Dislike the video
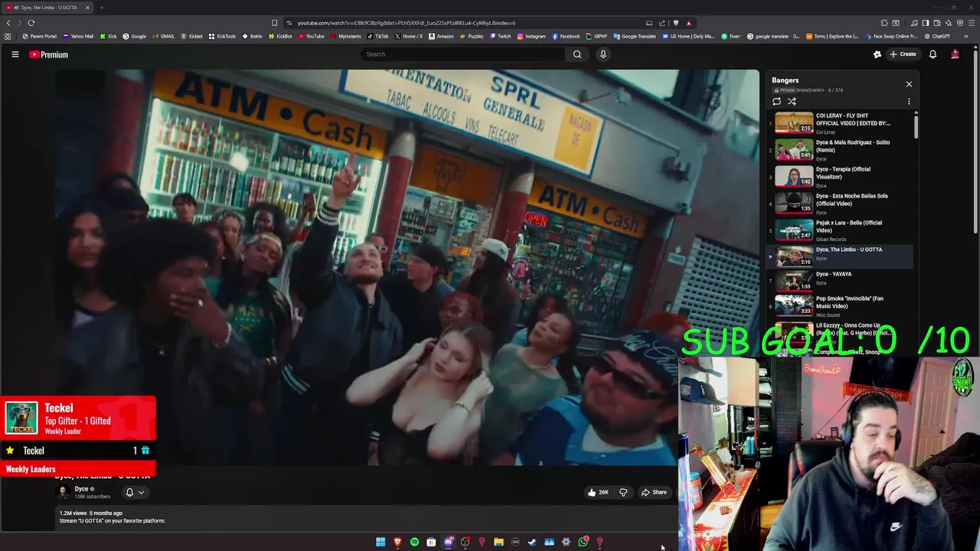980x551 pixels. tap(623, 492)
